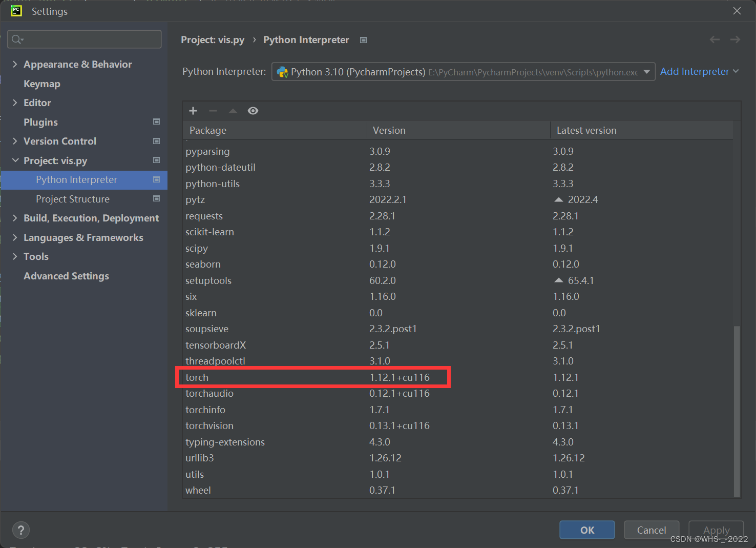Expand the Languages & Frameworks section

15,237
